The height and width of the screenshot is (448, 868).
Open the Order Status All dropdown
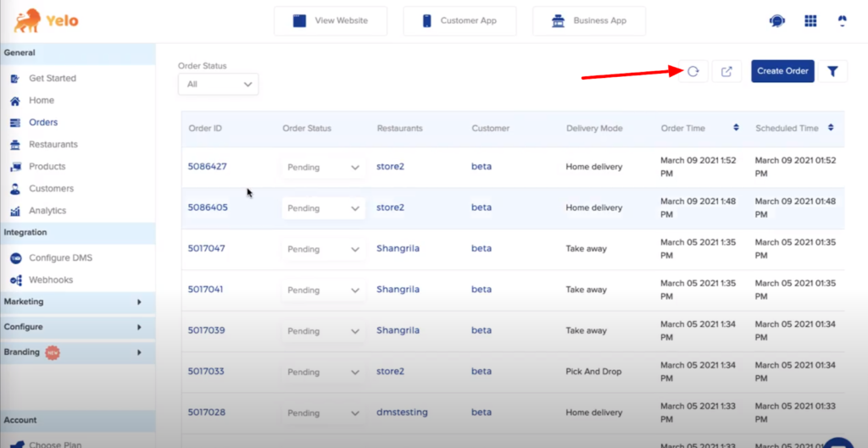click(218, 84)
